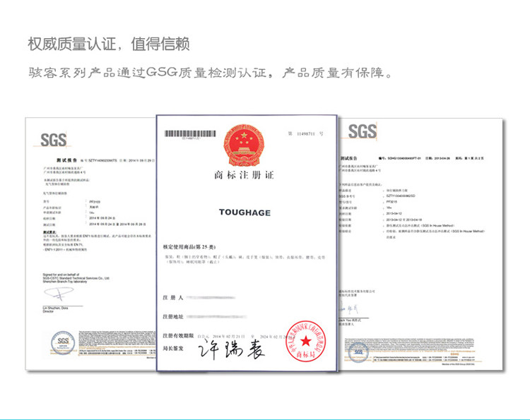This screenshot has width=530, height=420.
Task: Open the center trademark certificate thumbnail
Action: click(x=247, y=243)
